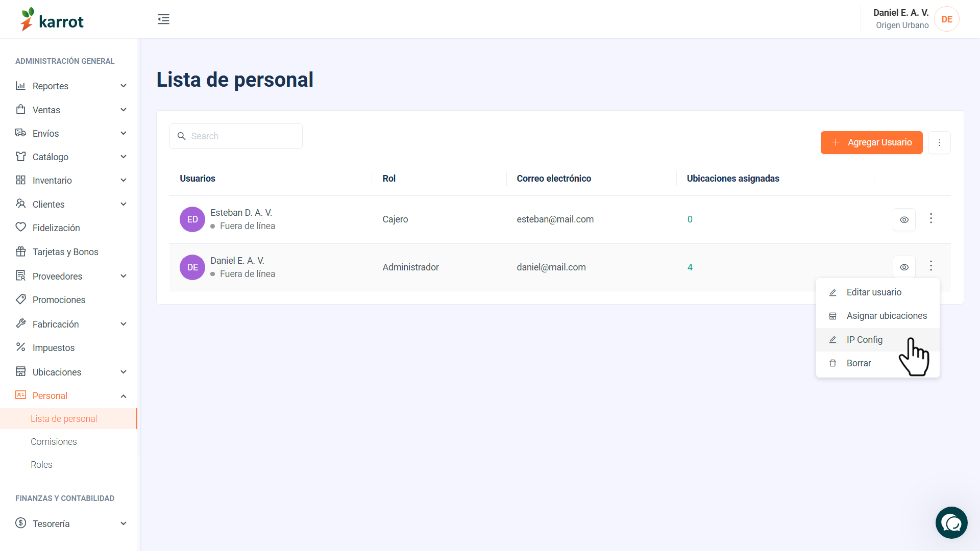Screen dimensions: 980x551
Task: Click the Search input field
Action: [x=236, y=136]
